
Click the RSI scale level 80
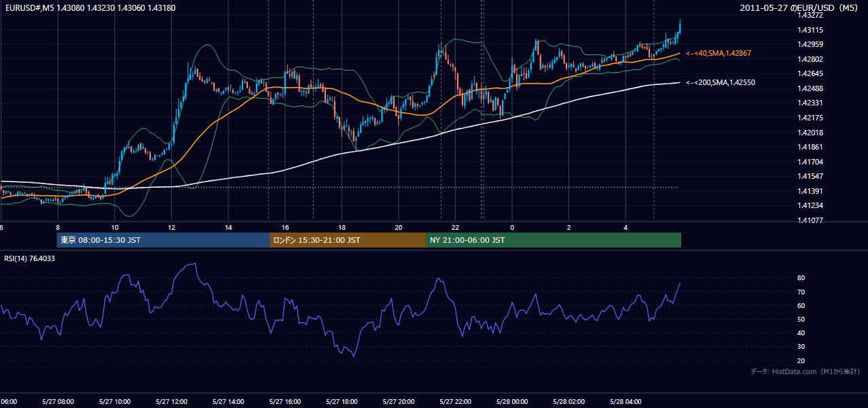801,278
